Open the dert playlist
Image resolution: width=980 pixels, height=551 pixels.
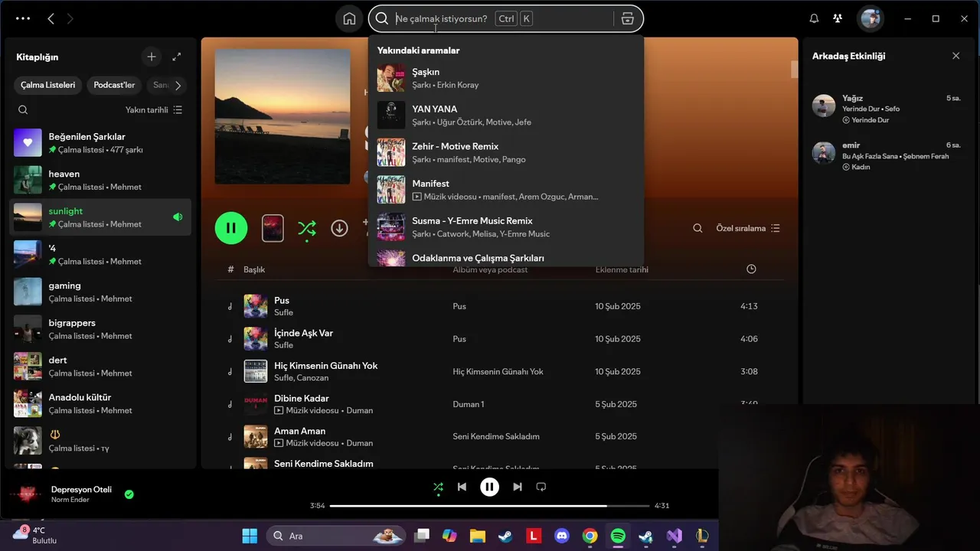pyautogui.click(x=100, y=367)
